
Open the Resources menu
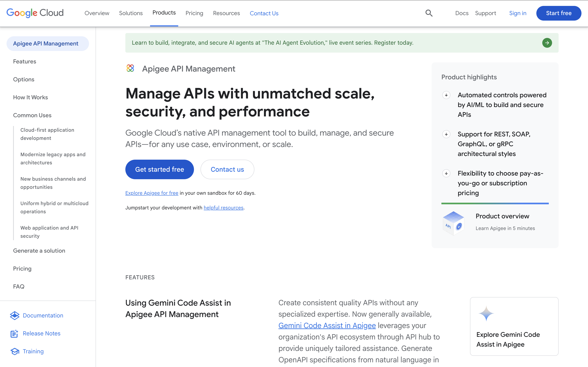tap(226, 13)
